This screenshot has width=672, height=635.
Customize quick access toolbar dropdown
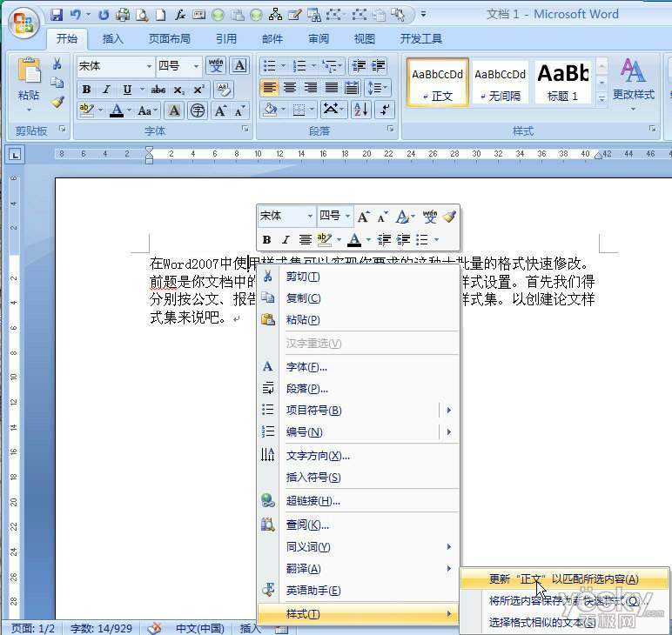click(x=423, y=14)
